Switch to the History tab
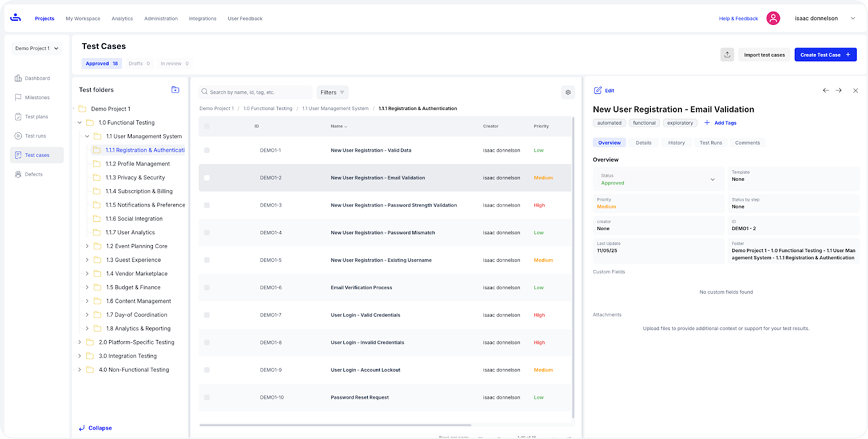This screenshot has height=439, width=868. click(x=676, y=143)
